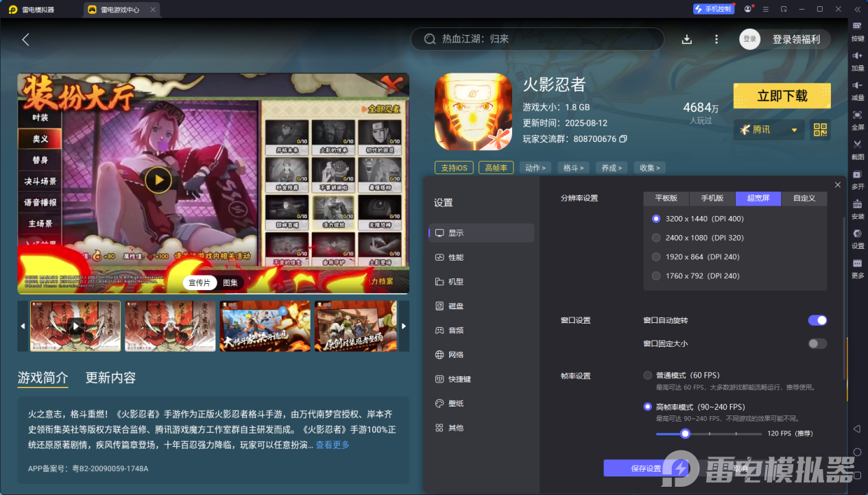
Task: Switch media view to 图集
Action: point(230,282)
